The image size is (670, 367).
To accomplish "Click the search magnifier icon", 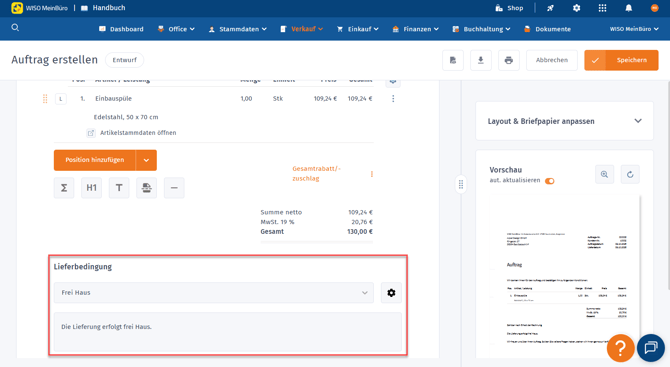I will click(15, 28).
